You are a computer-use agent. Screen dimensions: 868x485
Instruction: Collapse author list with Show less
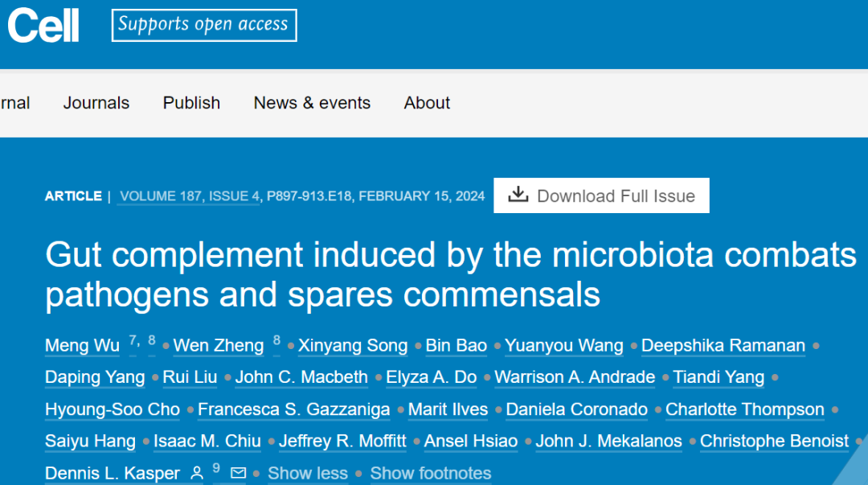click(x=308, y=474)
